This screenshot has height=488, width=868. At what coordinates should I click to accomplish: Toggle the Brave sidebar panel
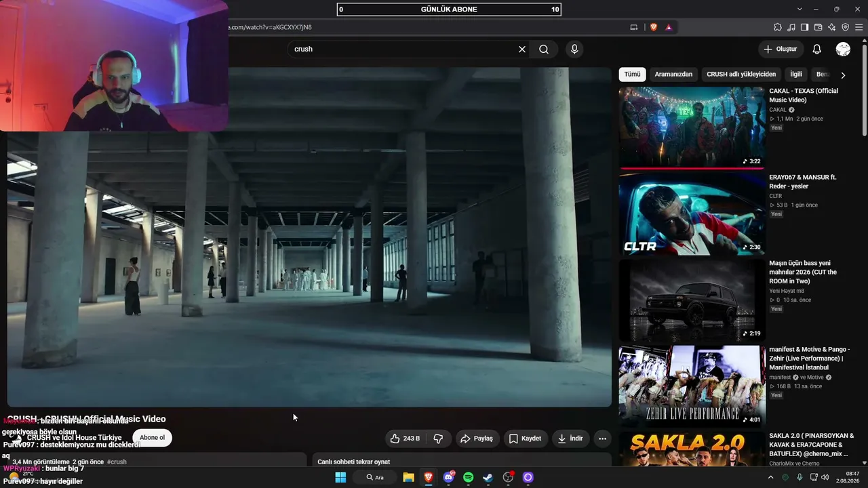pyautogui.click(x=804, y=27)
